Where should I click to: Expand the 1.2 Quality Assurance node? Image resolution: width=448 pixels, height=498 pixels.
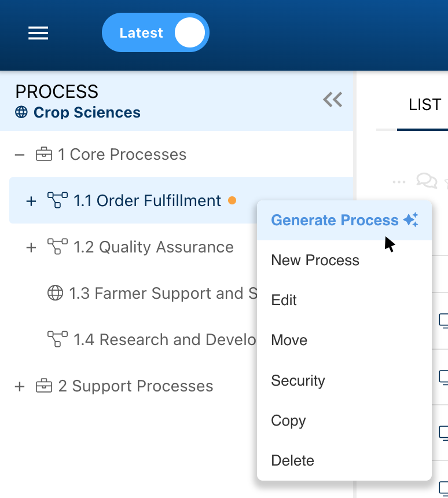click(31, 247)
